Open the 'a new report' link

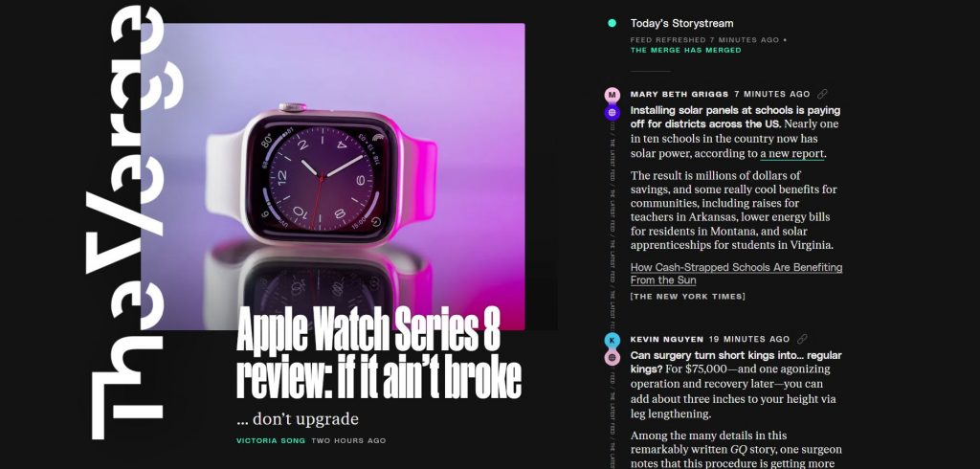tap(793, 153)
